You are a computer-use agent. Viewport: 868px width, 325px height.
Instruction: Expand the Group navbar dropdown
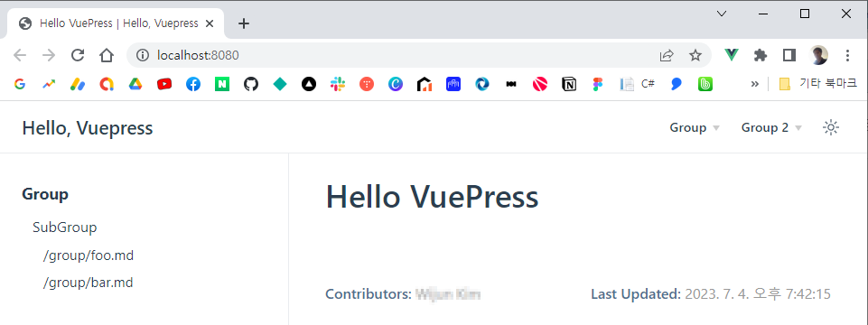tap(695, 127)
